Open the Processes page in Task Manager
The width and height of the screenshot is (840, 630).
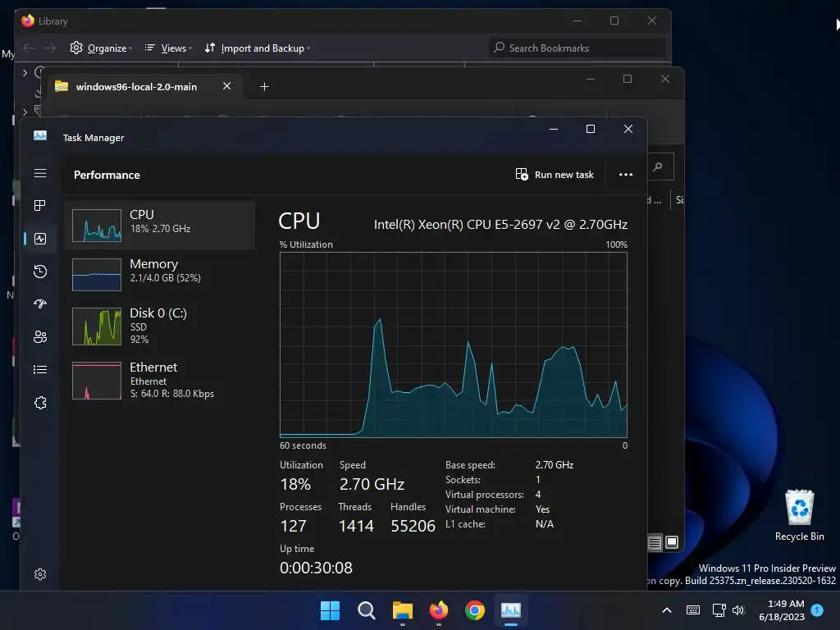coord(40,206)
